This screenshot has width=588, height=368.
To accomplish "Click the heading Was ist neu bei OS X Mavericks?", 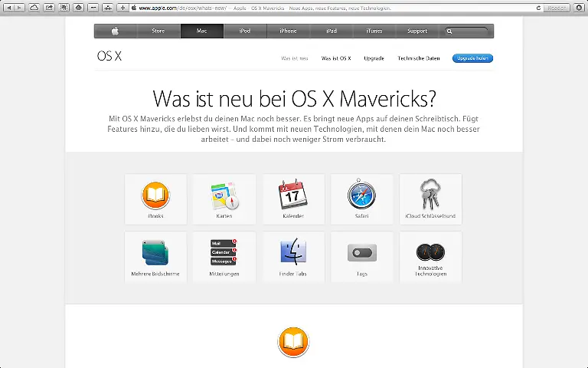I will click(x=294, y=99).
